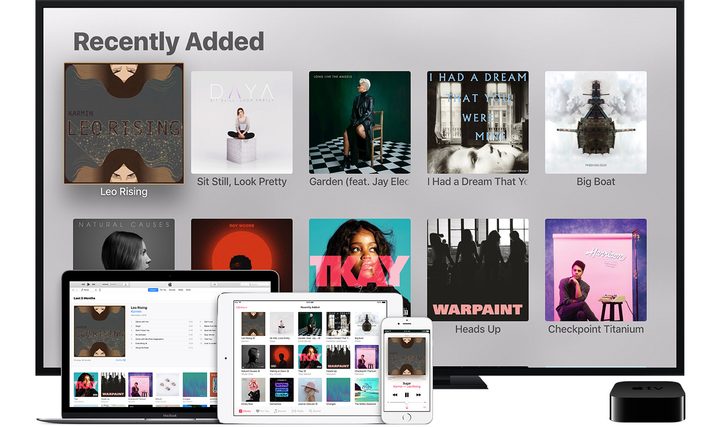Viewport: 720px width, 427px height.
Task: Tap the TKAY album on iPad
Action: click(310, 357)
